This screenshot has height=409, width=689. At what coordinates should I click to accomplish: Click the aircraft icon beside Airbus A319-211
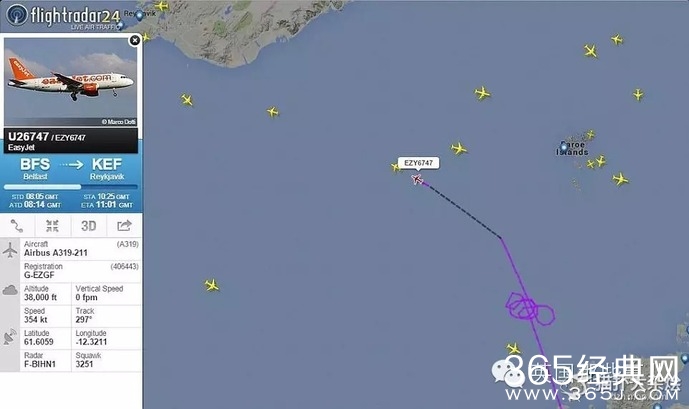(x=10, y=250)
